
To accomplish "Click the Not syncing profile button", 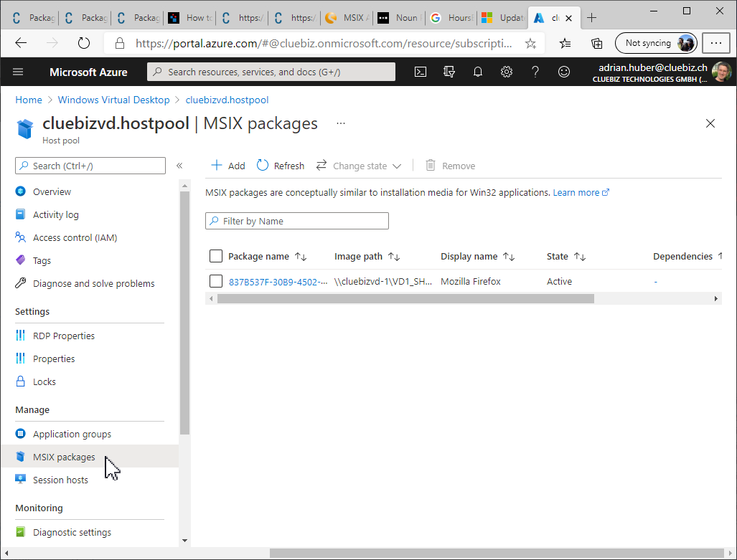I will [x=656, y=43].
